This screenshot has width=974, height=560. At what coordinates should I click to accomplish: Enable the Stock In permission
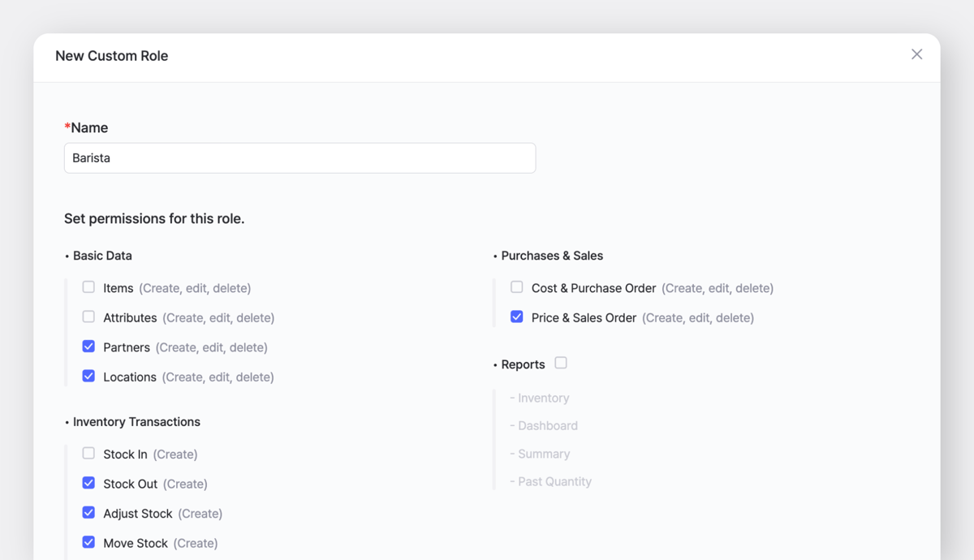88,453
